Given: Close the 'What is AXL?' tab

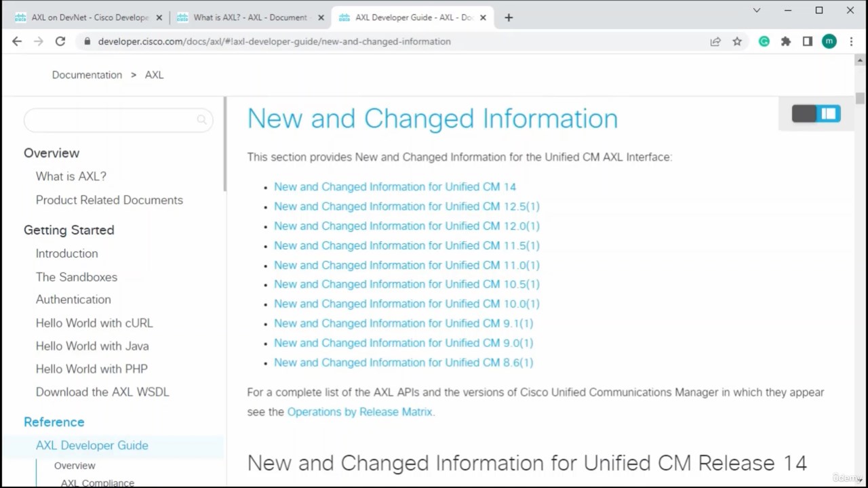Looking at the screenshot, I should [x=321, y=18].
